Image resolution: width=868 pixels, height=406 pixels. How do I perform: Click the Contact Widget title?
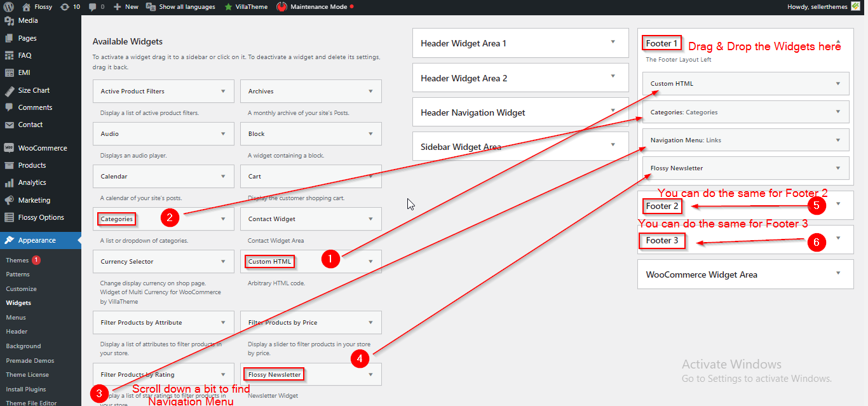coord(272,219)
